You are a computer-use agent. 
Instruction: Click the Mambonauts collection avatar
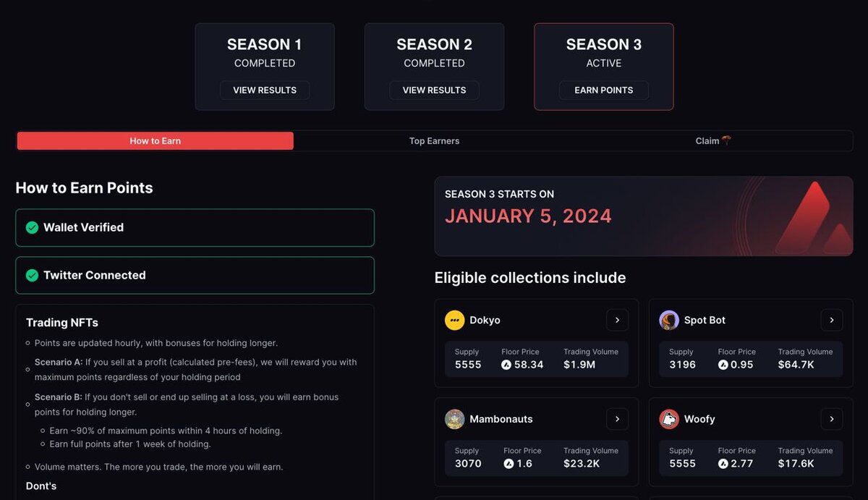pos(454,419)
